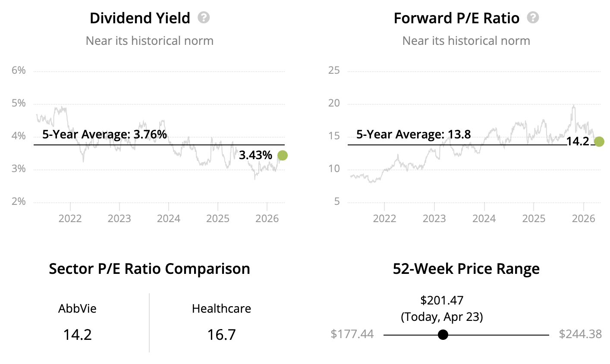610x364 pixels.
Task: Click the 2024 label on dividend chart axis
Action: (x=168, y=218)
